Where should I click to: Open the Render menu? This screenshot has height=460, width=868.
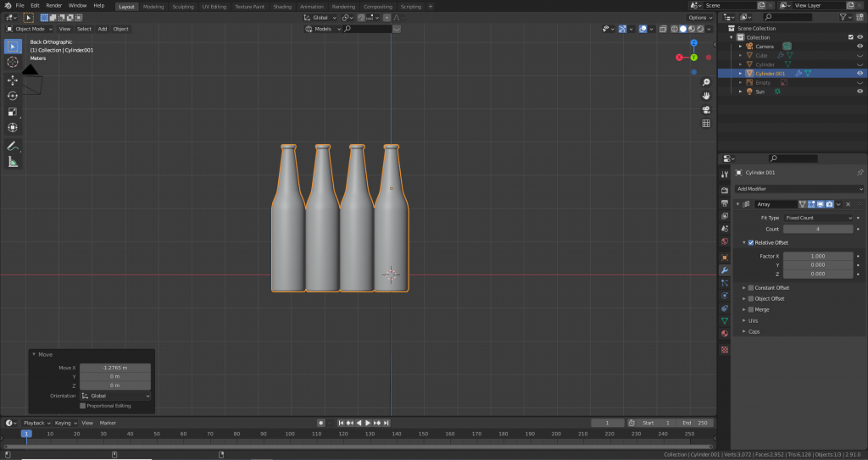pos(53,5)
